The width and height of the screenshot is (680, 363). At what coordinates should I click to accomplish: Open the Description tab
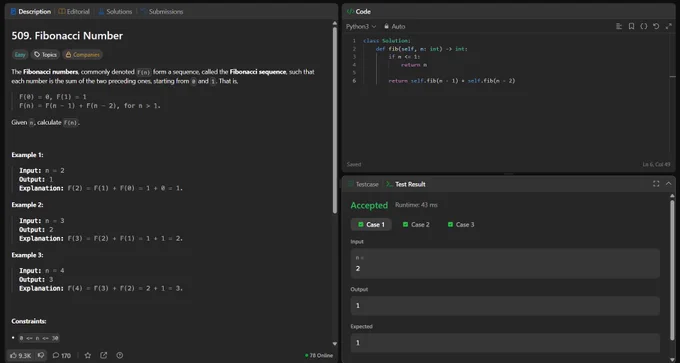[x=30, y=12]
